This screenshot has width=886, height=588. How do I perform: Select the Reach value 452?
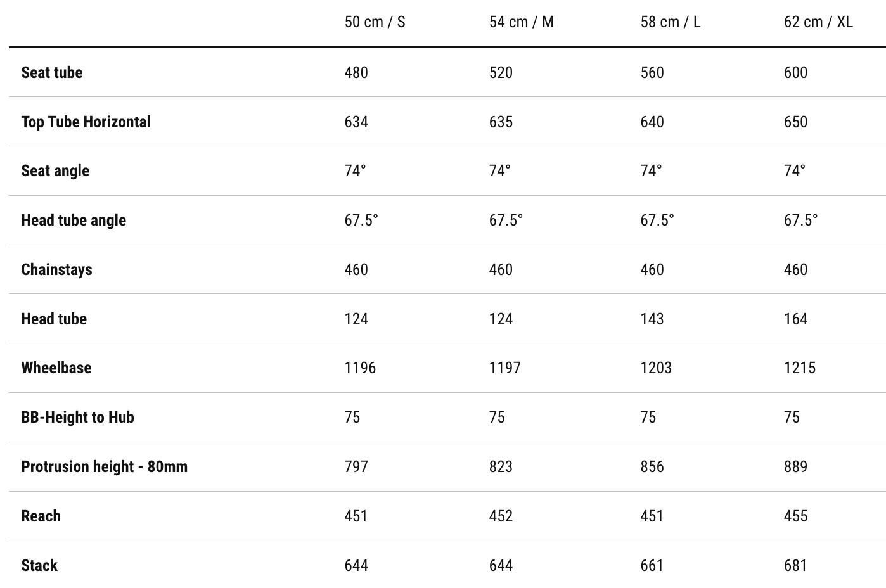point(500,516)
